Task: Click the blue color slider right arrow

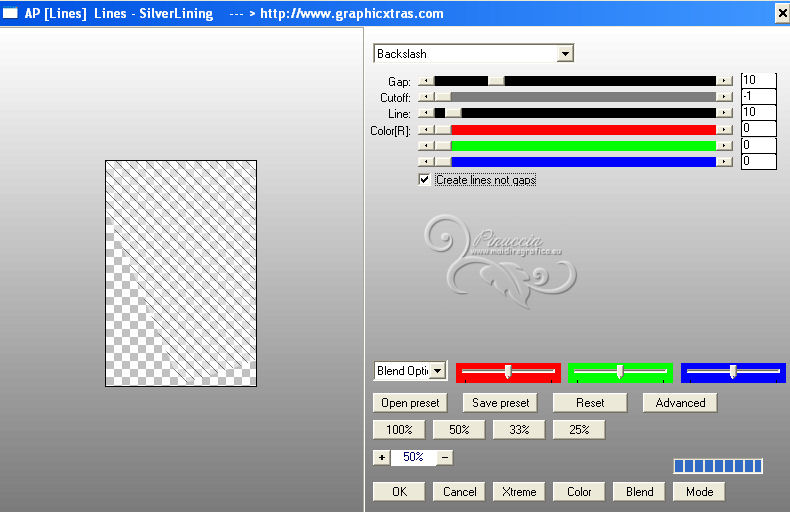Action: [725, 162]
